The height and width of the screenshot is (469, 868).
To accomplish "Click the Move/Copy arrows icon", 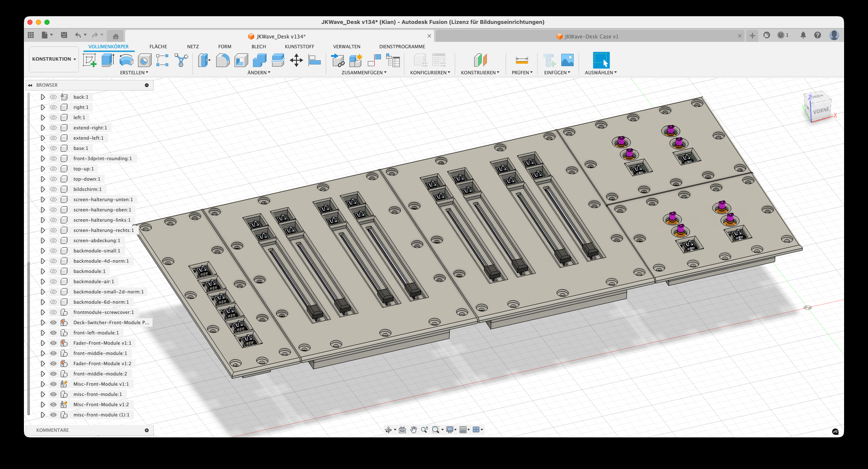I will point(296,60).
